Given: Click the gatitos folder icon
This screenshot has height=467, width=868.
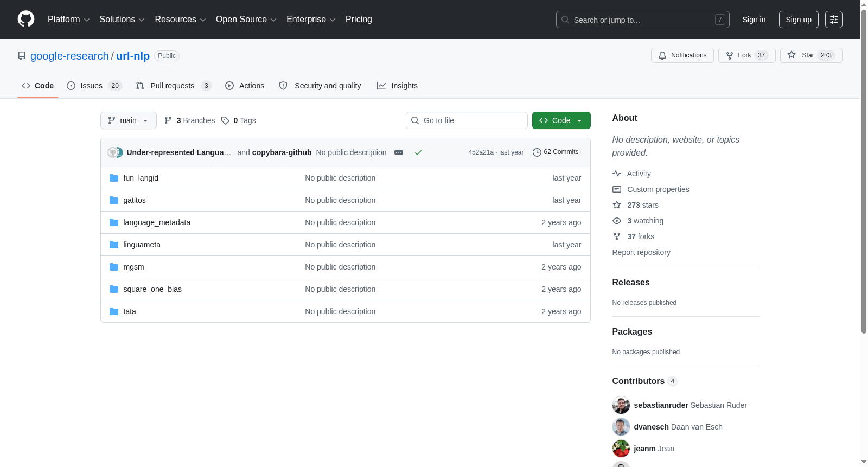Looking at the screenshot, I should (114, 200).
